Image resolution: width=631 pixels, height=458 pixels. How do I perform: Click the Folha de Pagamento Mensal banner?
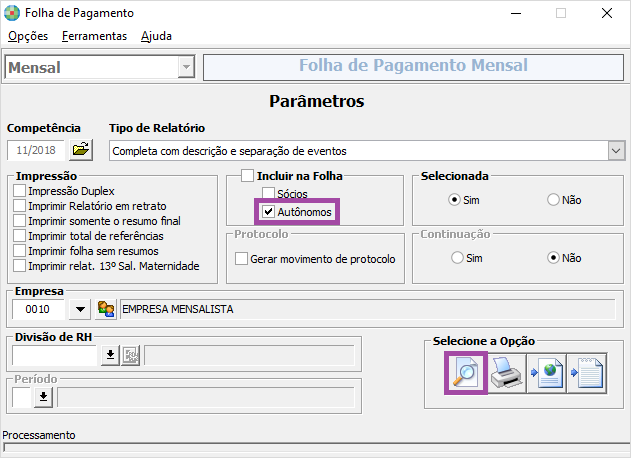413,67
